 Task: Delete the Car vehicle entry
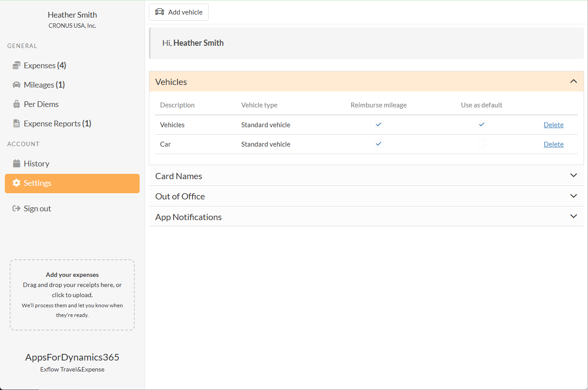point(553,144)
